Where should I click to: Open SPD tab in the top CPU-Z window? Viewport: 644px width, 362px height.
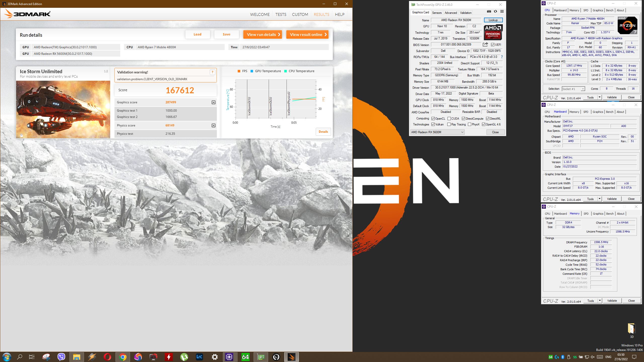(586, 10)
